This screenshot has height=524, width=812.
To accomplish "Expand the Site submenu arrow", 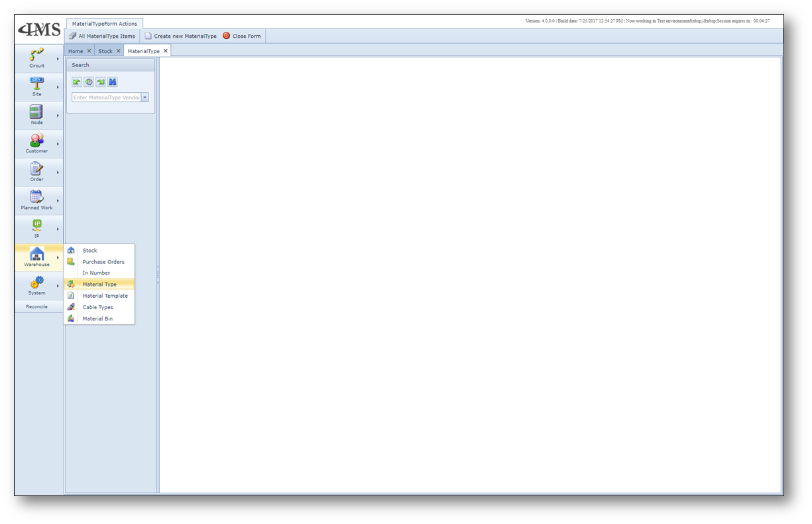I will click(58, 87).
